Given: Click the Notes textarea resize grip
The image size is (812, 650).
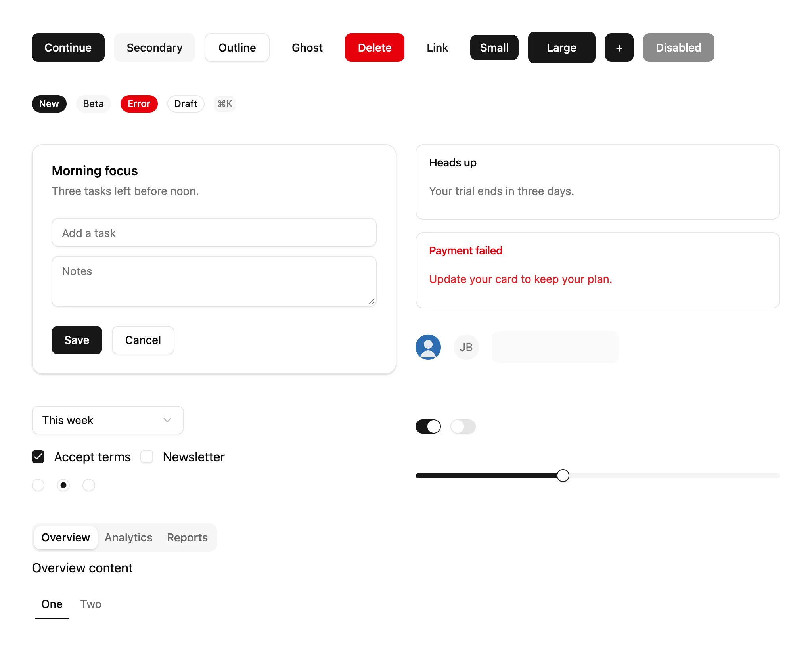Looking at the screenshot, I should (372, 302).
